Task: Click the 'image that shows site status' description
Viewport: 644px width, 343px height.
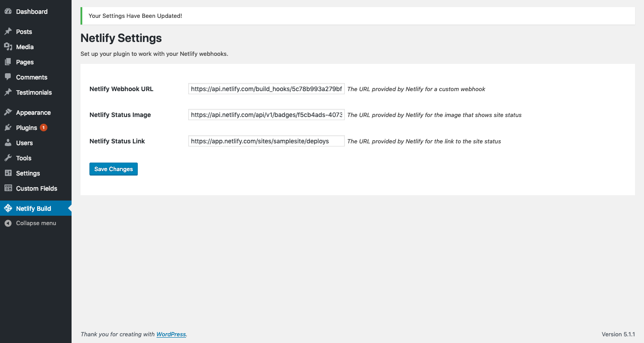Action: pyautogui.click(x=434, y=115)
